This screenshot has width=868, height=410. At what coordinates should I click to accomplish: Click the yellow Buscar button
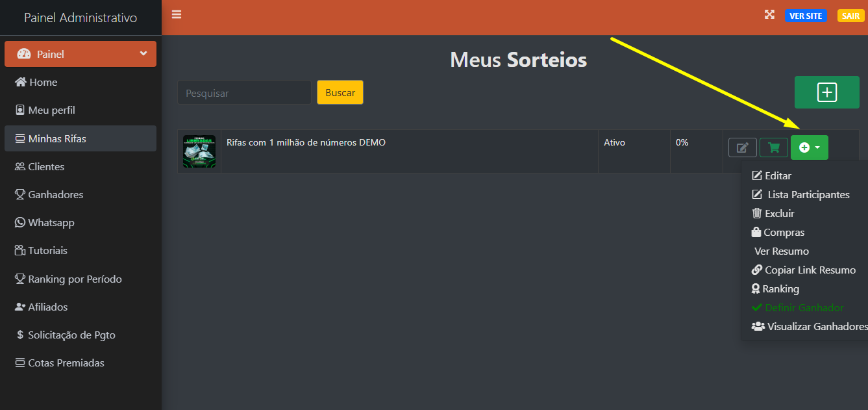point(340,92)
